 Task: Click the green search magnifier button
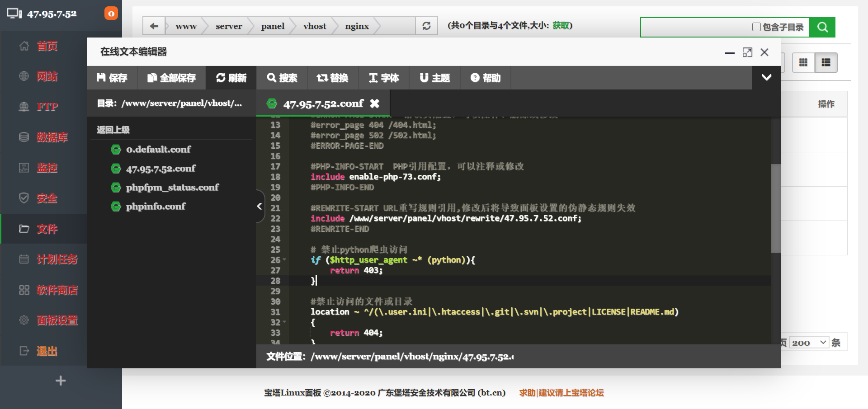(x=822, y=27)
